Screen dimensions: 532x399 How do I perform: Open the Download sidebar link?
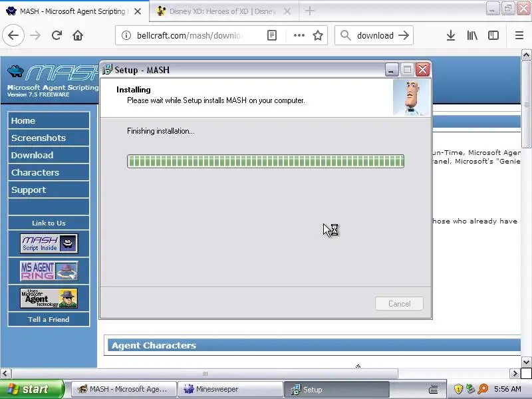(x=49, y=155)
